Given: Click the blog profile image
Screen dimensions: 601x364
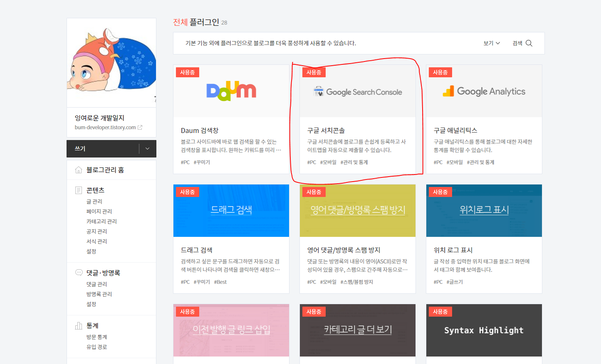Looking at the screenshot, I should (111, 63).
